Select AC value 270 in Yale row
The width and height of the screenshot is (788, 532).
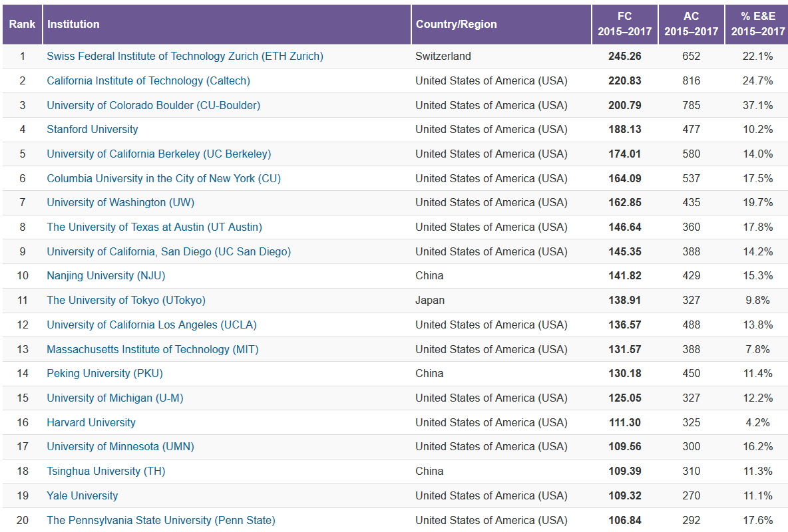[691, 496]
